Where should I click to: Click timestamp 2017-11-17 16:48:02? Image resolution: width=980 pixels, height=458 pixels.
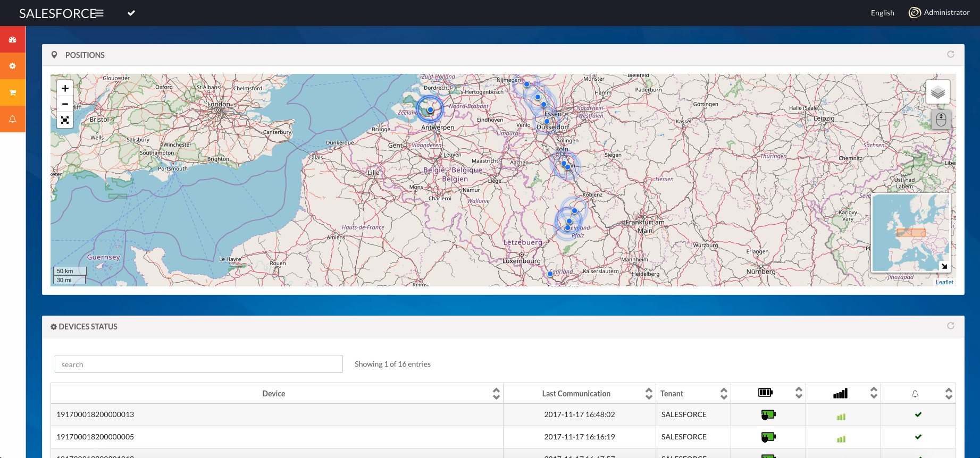(x=580, y=414)
